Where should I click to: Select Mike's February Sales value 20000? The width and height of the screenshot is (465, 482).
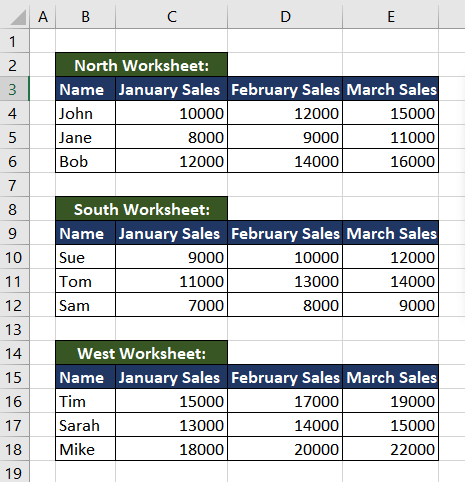(285, 449)
